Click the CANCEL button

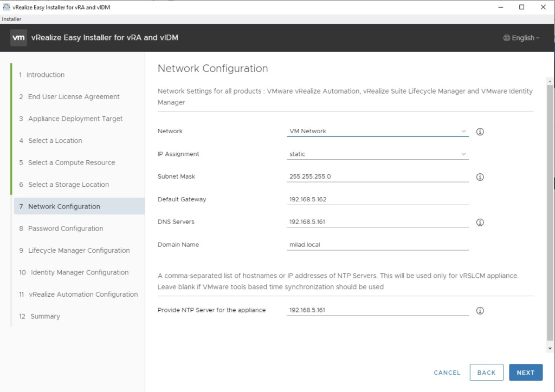click(x=447, y=373)
